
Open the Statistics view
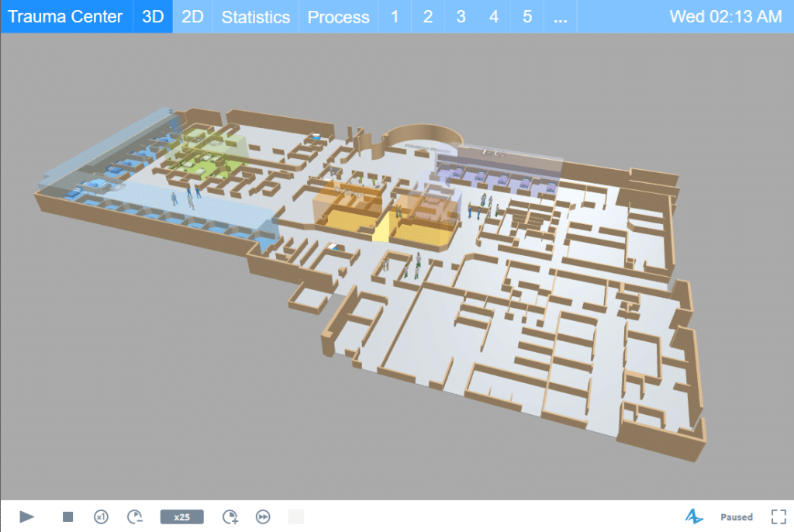[256, 16]
